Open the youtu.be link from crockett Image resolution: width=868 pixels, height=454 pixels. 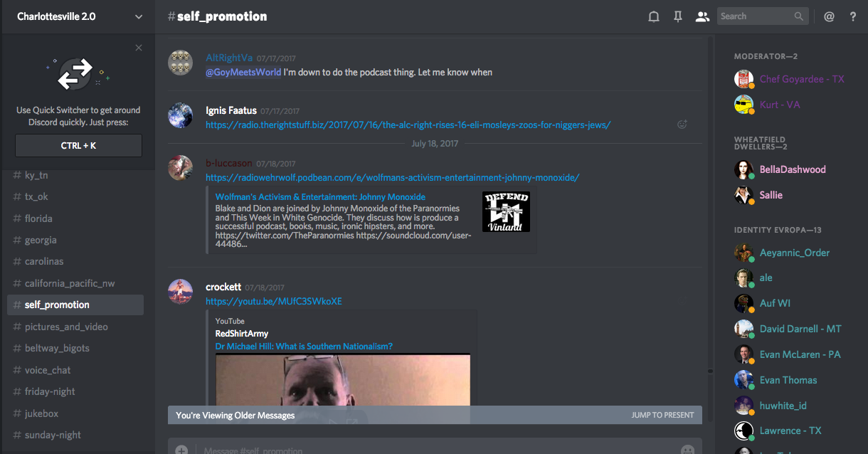[273, 301]
